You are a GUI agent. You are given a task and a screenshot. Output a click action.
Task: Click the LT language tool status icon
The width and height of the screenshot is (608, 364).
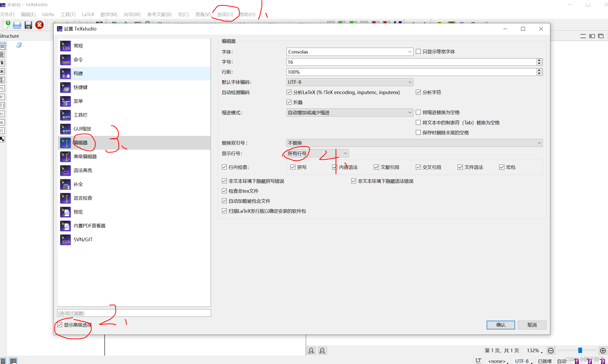(x=478, y=361)
